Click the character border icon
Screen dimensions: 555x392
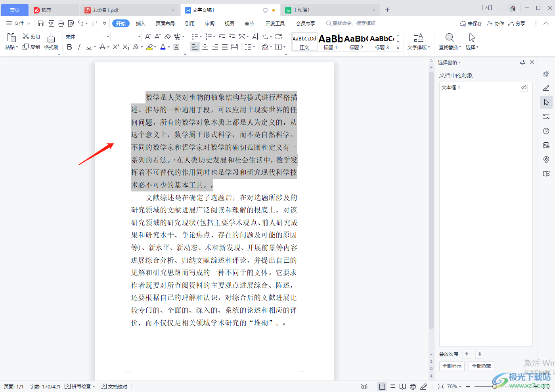[x=177, y=47]
